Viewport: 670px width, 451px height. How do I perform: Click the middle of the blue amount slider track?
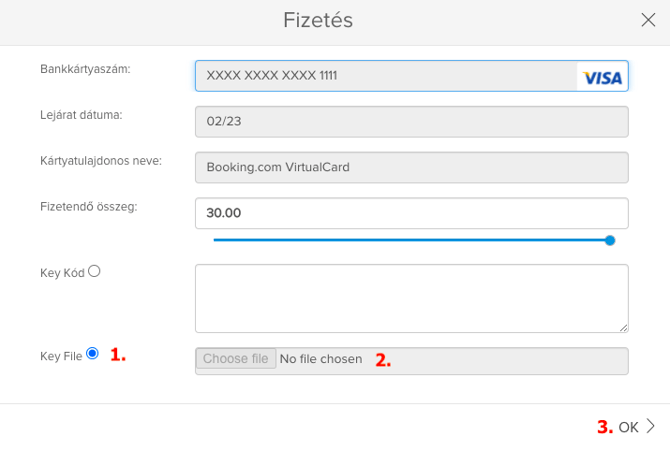point(411,240)
